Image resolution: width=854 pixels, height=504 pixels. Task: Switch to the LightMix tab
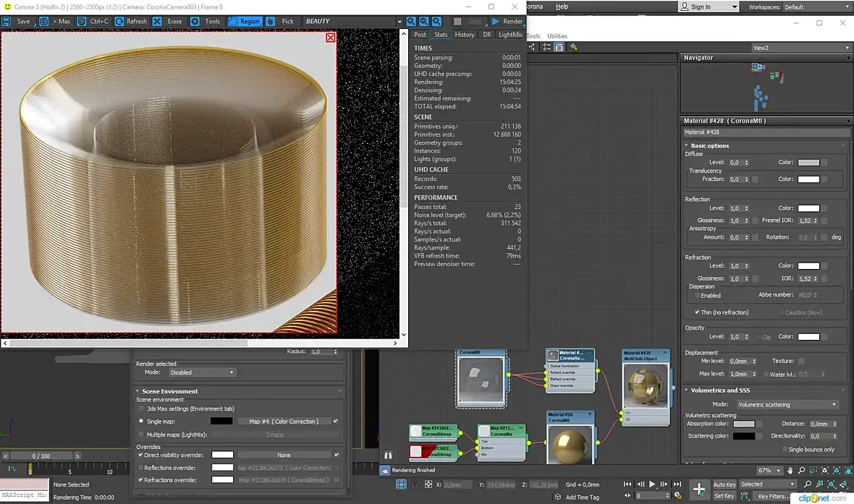[510, 35]
